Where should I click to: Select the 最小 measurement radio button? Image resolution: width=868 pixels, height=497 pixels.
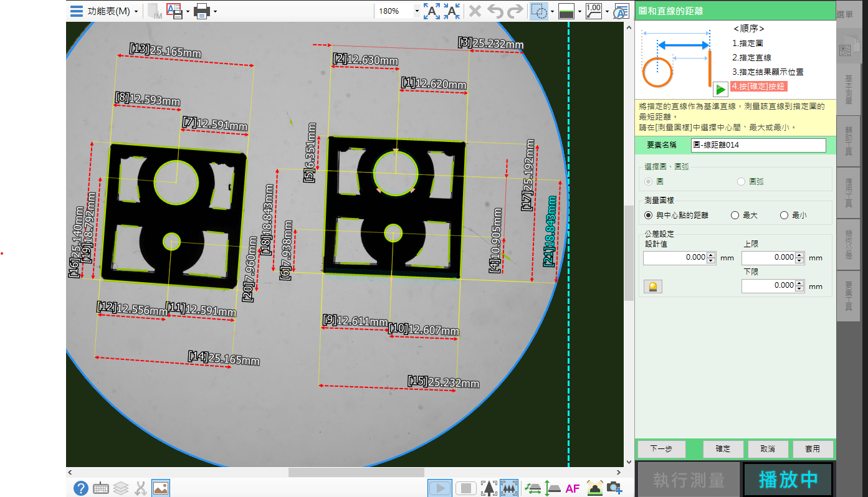(x=785, y=215)
